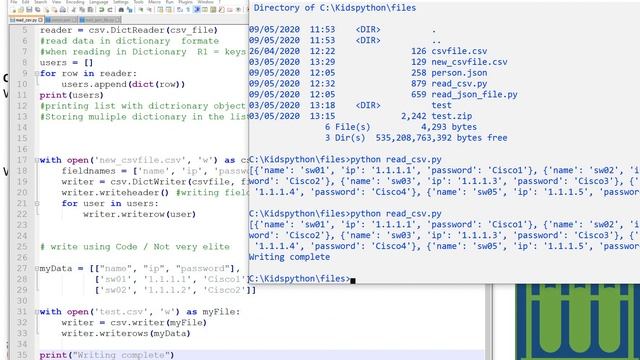The image size is (640, 360).
Task: Collapse the 'for user in users' fold marker
Action: click(37, 203)
